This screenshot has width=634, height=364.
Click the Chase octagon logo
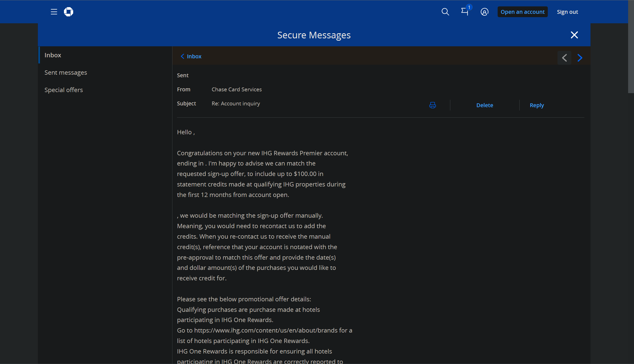[x=69, y=12]
